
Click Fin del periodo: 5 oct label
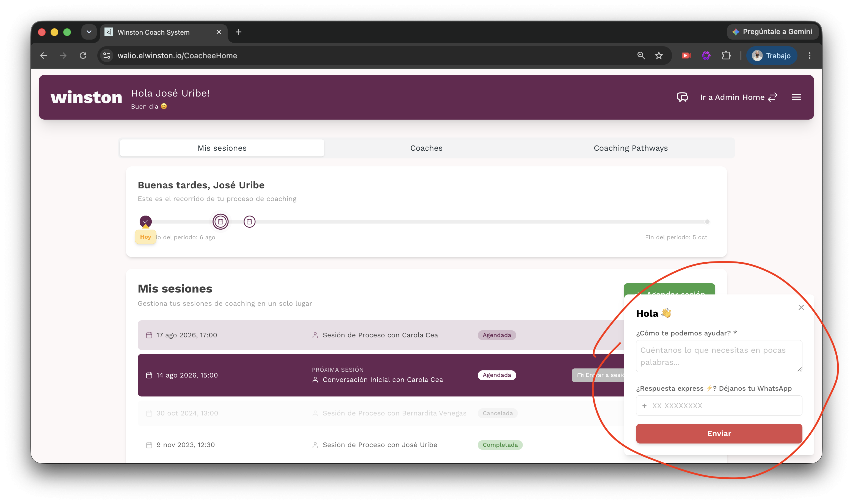tap(676, 237)
